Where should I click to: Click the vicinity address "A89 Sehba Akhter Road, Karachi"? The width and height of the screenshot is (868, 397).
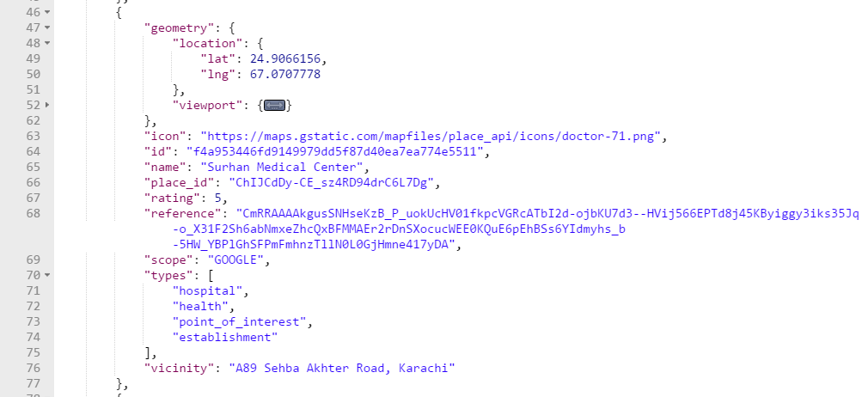pos(341,368)
